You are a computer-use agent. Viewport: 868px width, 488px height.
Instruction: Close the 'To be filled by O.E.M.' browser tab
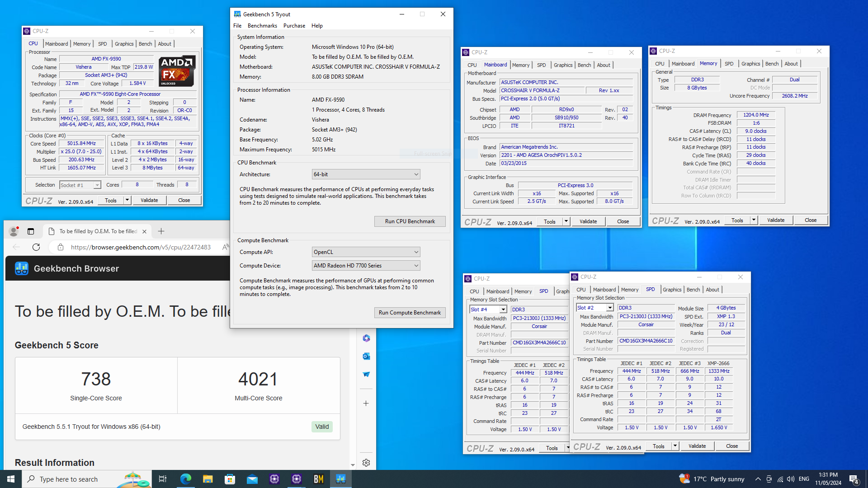click(x=144, y=231)
